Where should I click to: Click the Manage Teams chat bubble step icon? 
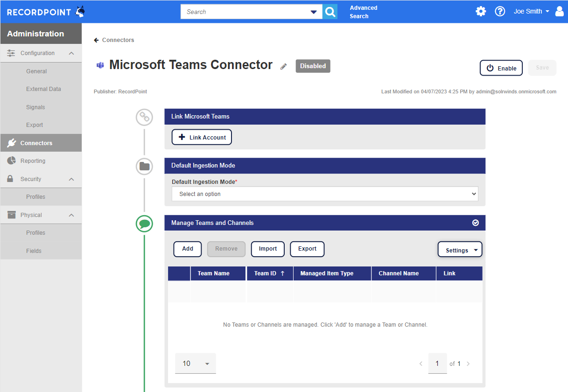coord(144,224)
